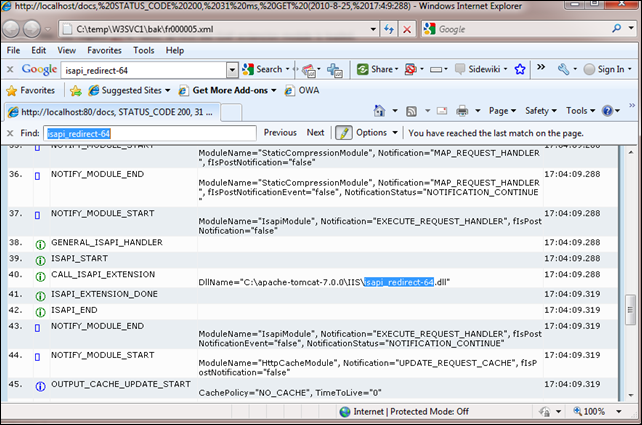Click Internet Protected Mode status bar zone
This screenshot has height=425, width=642.
(404, 411)
